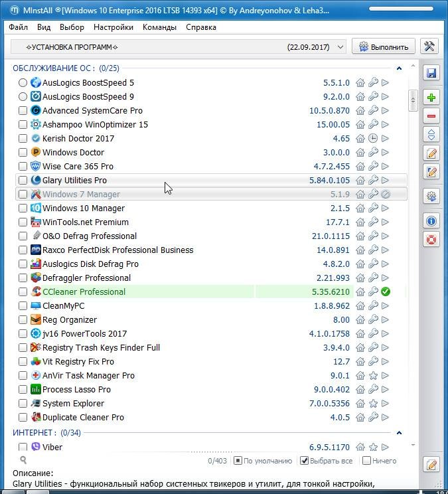Select AusLogics BoostSpeed 9 radio button
The width and height of the screenshot is (448, 494).
coord(23,97)
